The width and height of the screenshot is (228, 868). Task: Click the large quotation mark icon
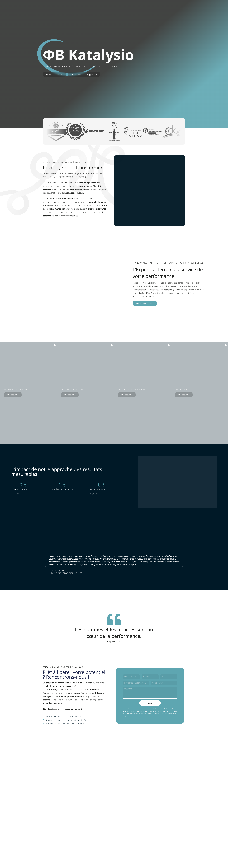click(x=114, y=619)
